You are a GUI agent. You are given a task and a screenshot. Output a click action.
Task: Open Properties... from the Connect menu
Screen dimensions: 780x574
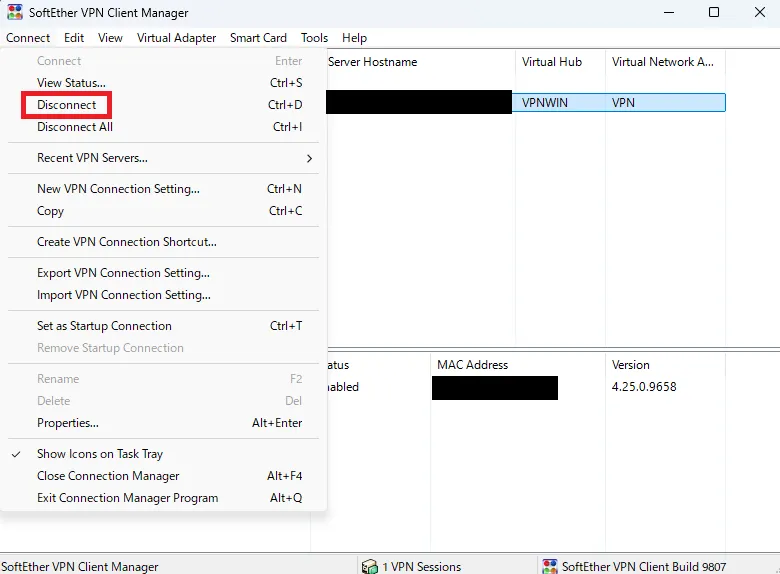pyautogui.click(x=164, y=423)
